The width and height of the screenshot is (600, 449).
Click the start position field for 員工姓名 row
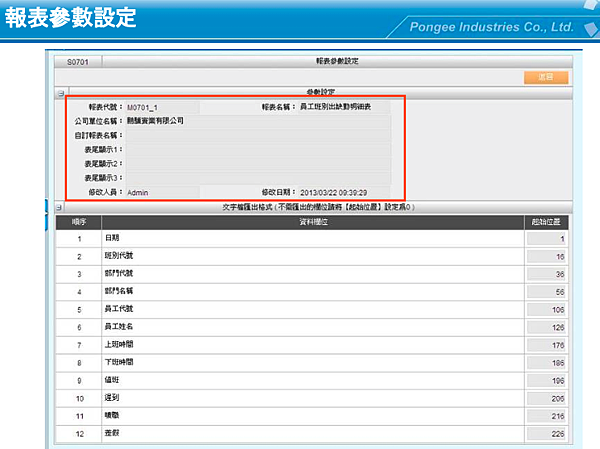point(546,327)
